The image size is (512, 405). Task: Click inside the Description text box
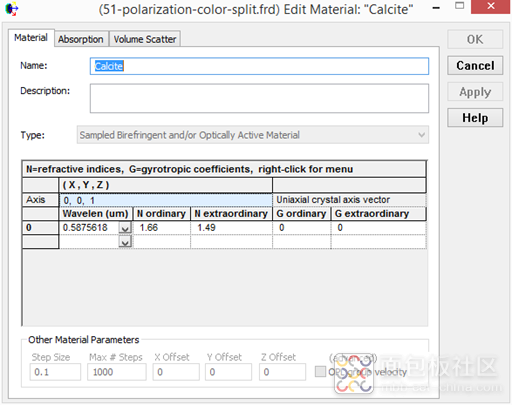click(259, 98)
